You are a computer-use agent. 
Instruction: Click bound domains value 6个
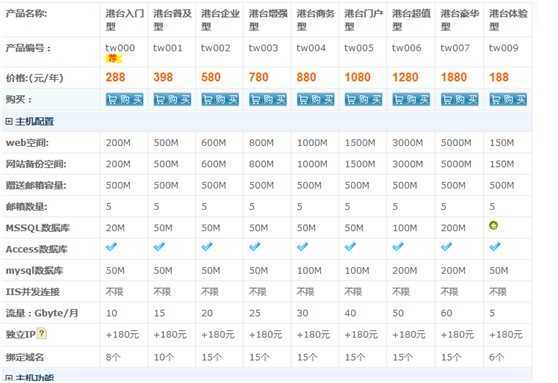coord(496,357)
